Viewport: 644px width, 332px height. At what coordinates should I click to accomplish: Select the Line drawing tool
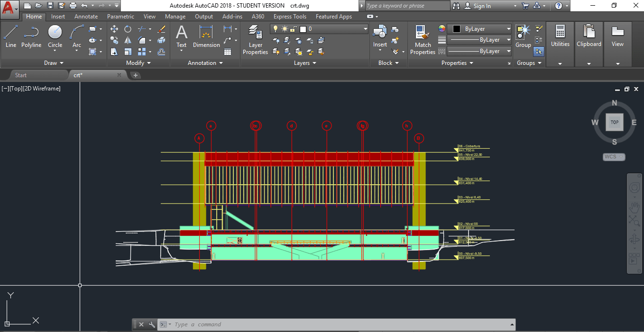[11, 37]
